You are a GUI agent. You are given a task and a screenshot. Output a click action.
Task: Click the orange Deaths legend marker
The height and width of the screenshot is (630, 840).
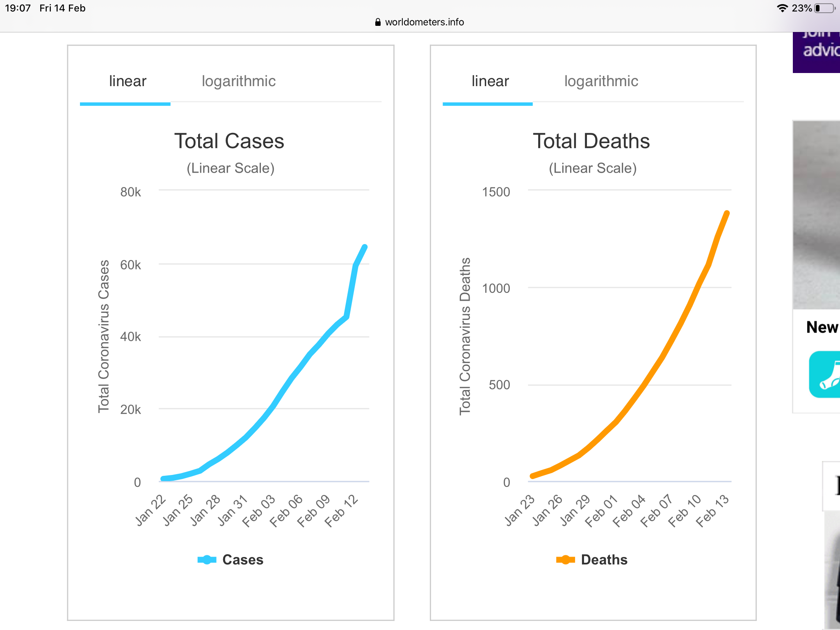click(565, 560)
